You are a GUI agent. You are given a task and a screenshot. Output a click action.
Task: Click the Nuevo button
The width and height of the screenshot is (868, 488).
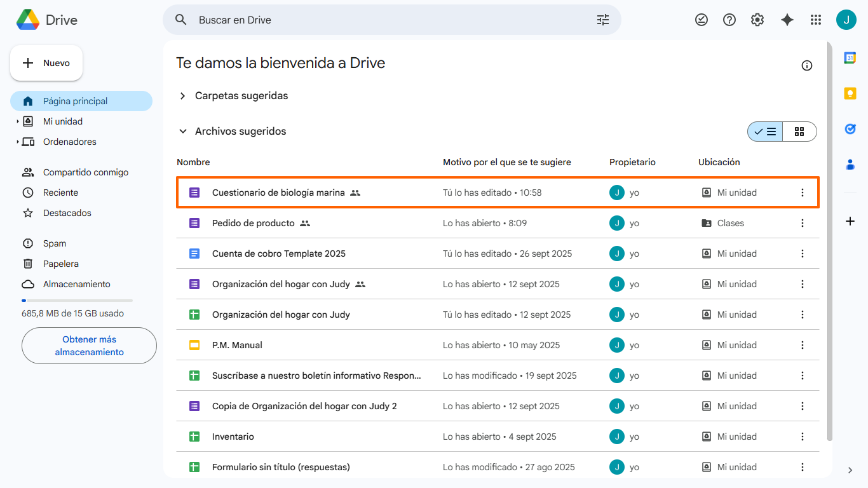click(46, 63)
